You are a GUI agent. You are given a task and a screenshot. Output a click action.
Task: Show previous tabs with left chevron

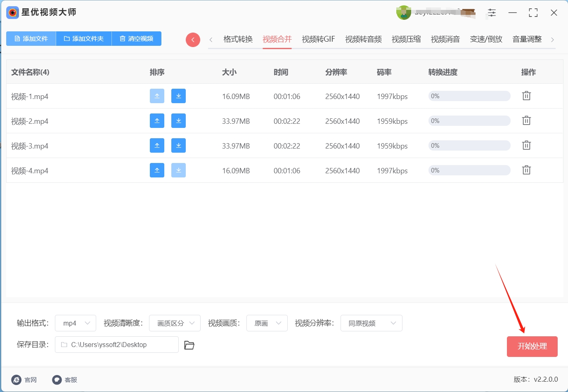pyautogui.click(x=211, y=40)
